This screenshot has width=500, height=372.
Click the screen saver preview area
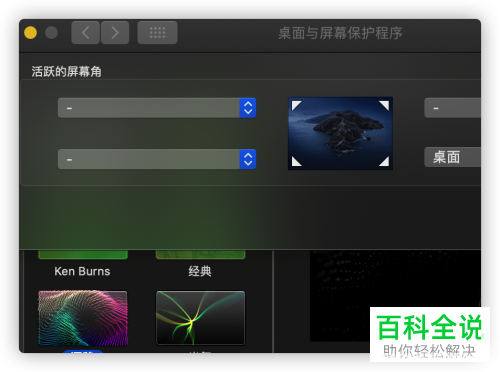(395, 296)
